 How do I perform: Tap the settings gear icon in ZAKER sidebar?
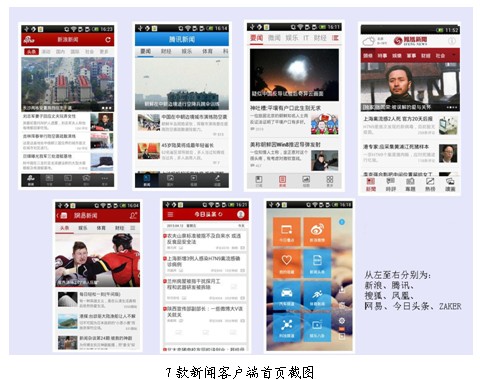pos(342,321)
